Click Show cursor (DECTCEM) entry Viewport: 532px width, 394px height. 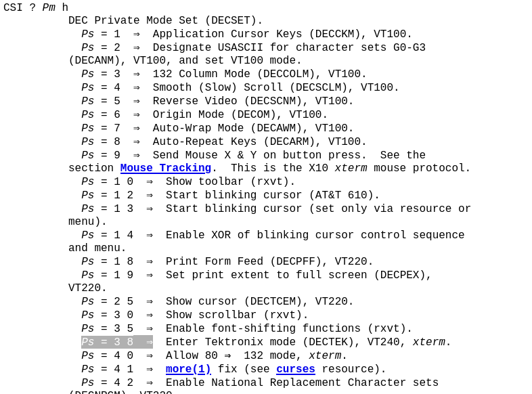coord(259,302)
